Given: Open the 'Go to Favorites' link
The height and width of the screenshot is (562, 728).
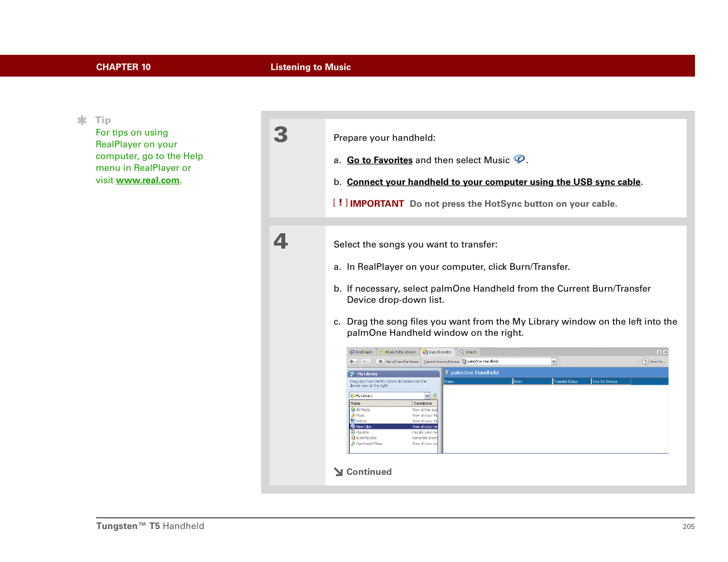Looking at the screenshot, I should [380, 160].
